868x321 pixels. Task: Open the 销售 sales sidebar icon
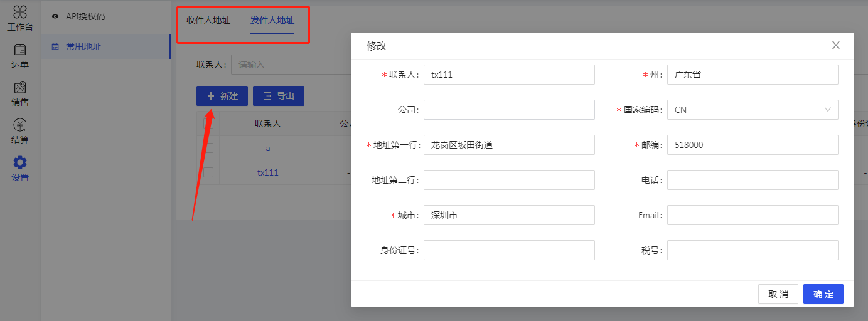tap(20, 87)
